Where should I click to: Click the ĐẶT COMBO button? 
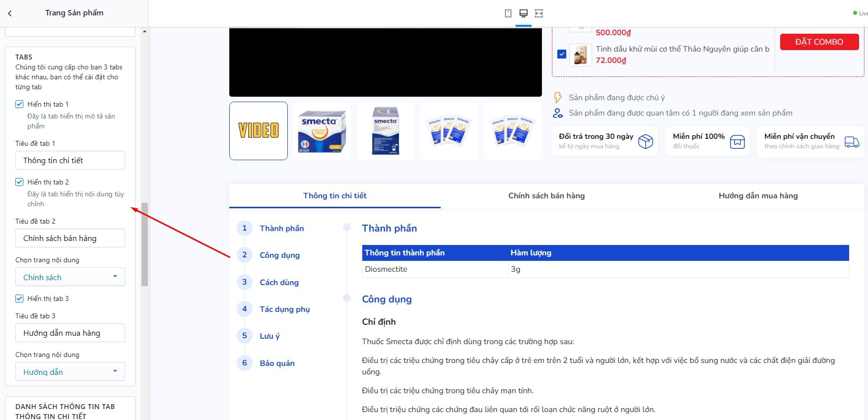pyautogui.click(x=819, y=42)
